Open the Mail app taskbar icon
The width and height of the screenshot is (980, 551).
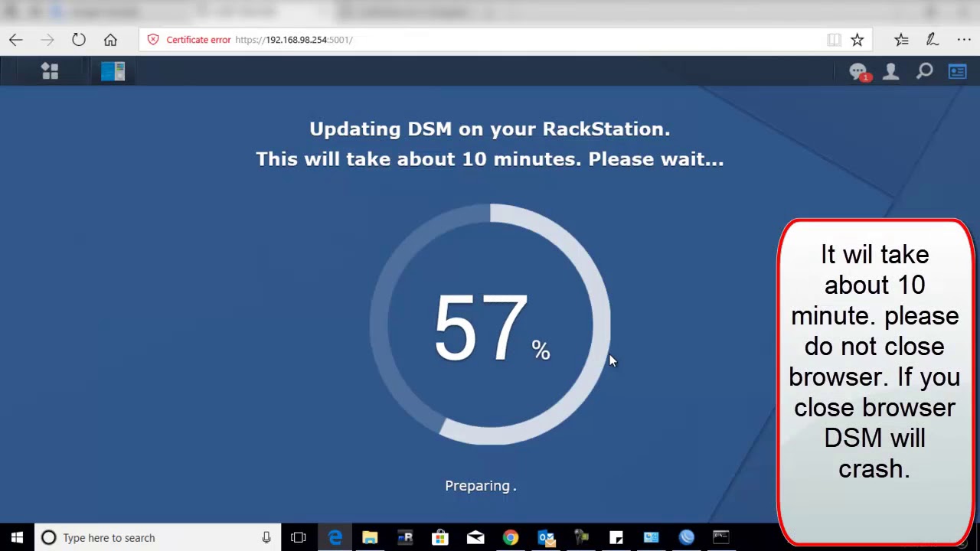[475, 538]
